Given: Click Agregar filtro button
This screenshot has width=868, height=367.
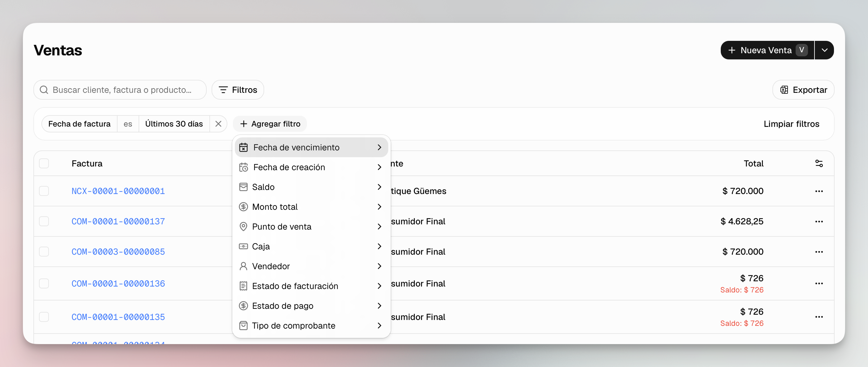Looking at the screenshot, I should click(270, 124).
